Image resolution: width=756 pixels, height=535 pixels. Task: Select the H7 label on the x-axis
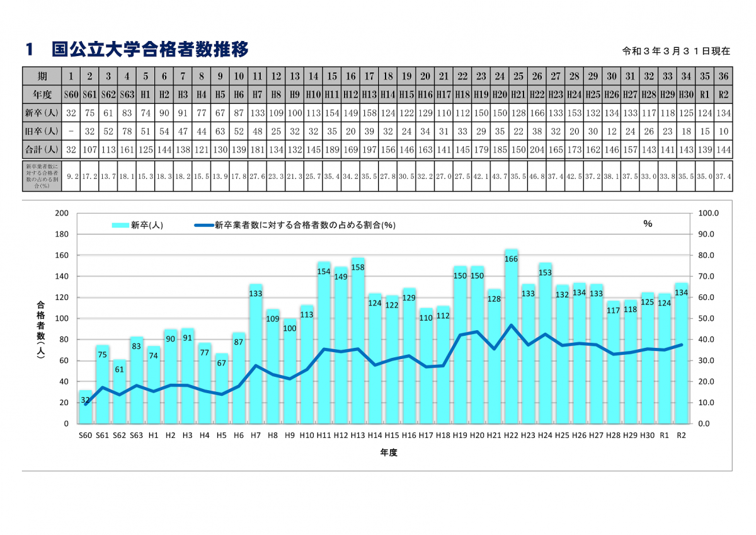pos(256,435)
